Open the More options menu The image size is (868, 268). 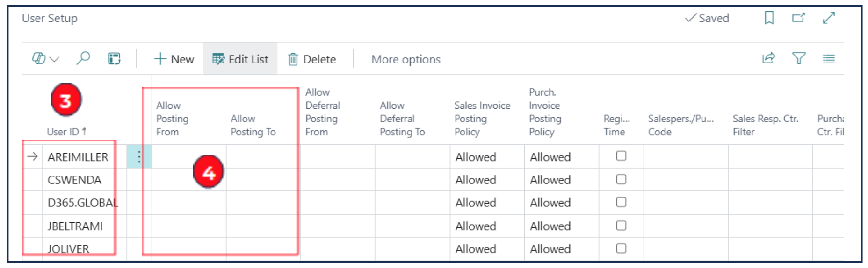[x=405, y=59]
